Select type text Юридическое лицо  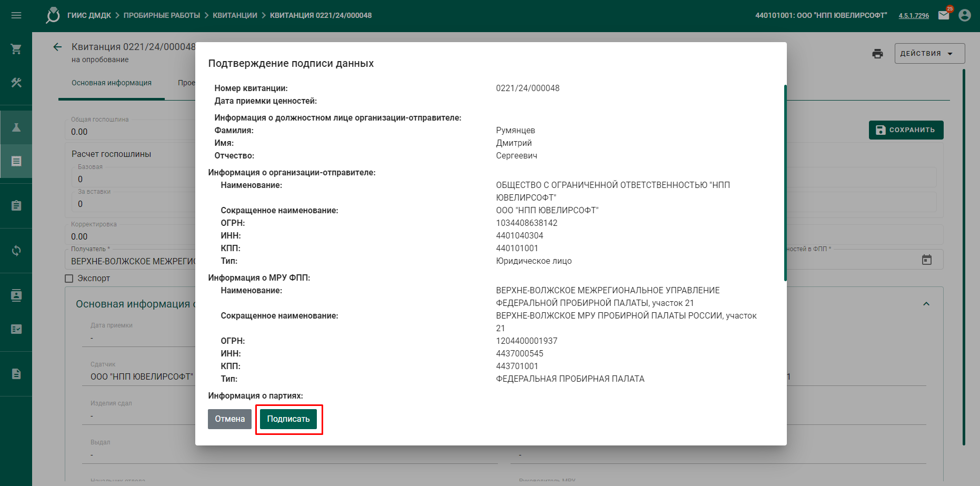click(534, 261)
